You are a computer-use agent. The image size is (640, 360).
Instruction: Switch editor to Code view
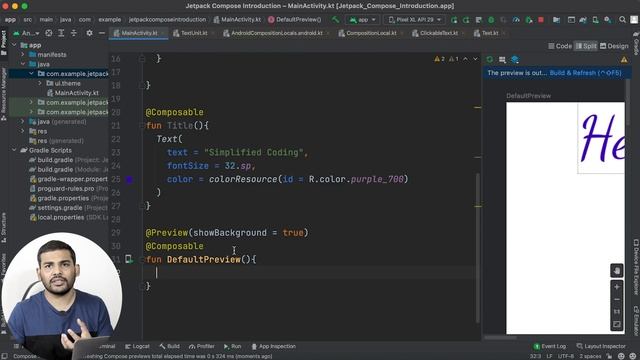coord(560,46)
